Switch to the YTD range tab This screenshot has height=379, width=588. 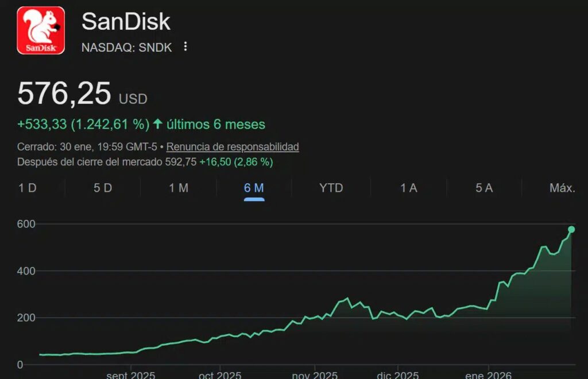[331, 188]
